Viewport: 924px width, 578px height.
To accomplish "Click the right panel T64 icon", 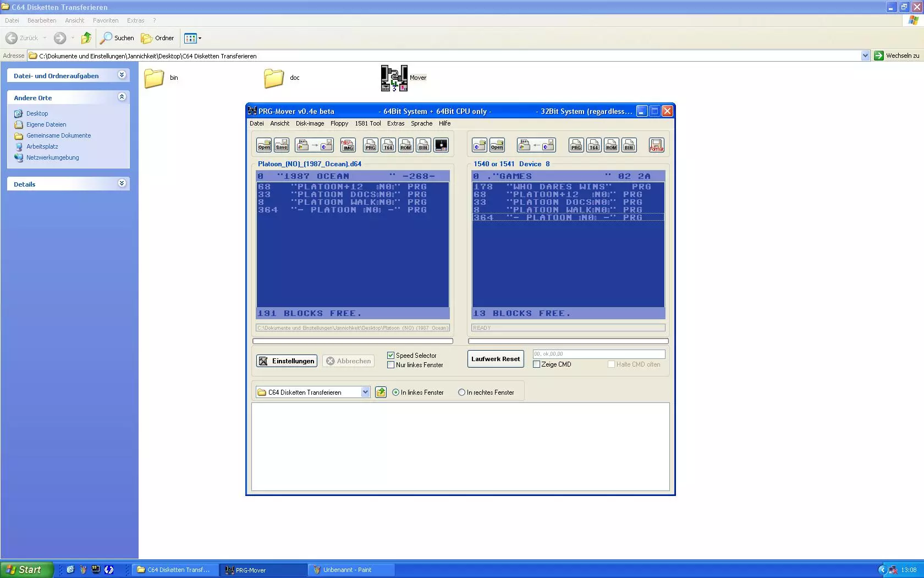I will pos(594,145).
